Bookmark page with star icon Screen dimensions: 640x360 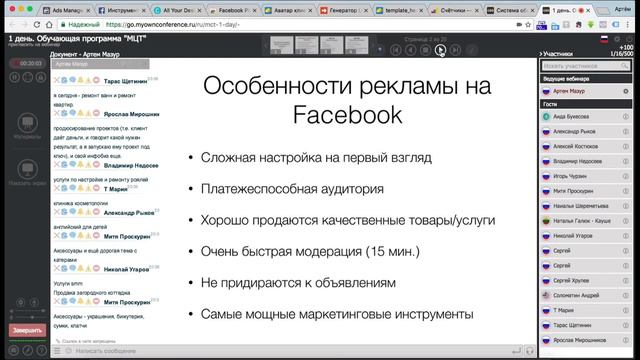point(528,24)
